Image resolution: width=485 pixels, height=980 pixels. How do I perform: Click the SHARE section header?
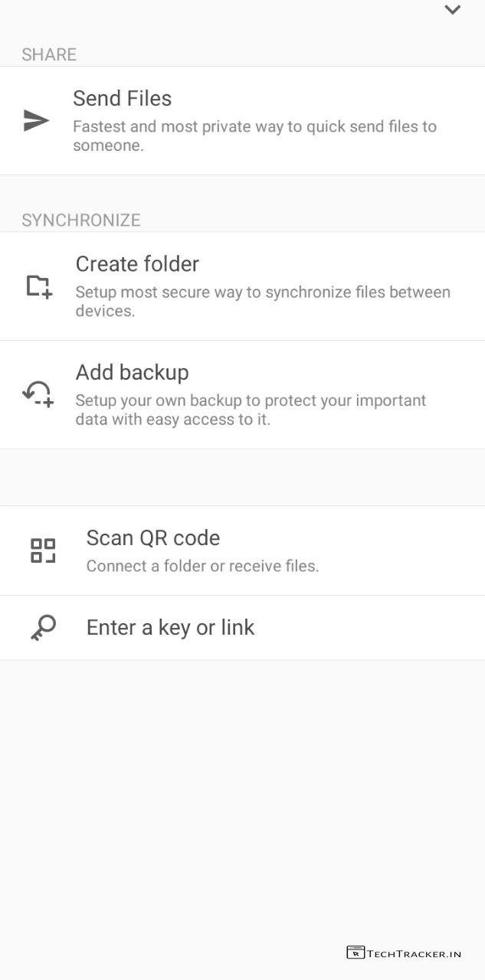(x=49, y=54)
